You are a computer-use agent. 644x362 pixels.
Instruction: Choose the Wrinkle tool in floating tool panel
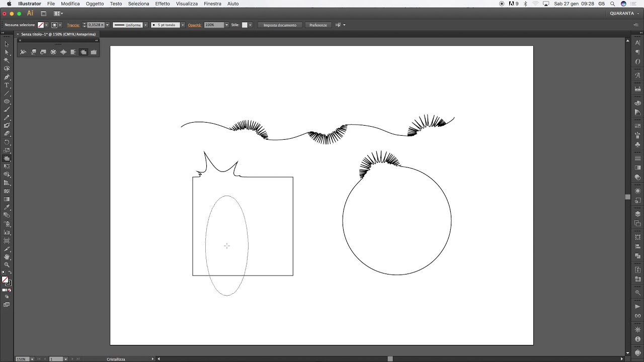[94, 52]
